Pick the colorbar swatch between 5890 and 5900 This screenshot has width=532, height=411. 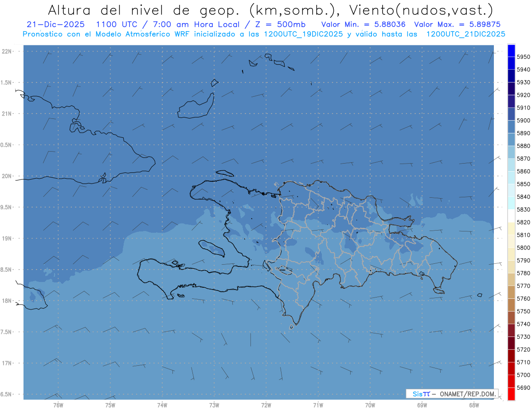(x=511, y=126)
